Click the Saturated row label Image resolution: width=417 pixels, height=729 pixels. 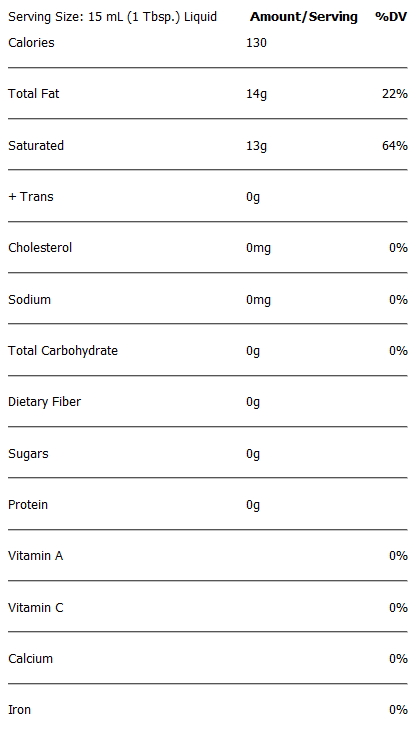pyautogui.click(x=36, y=146)
